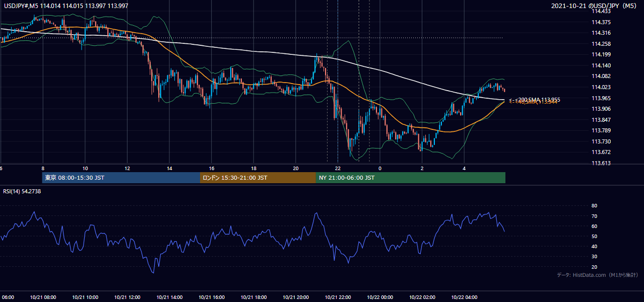Click RSI axis level 30
The height and width of the screenshot is (302, 644).
(x=594, y=257)
